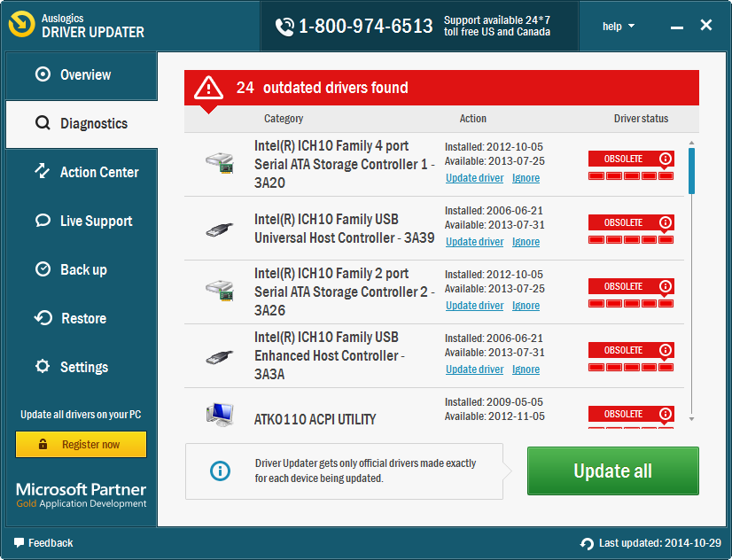Click Update driver for USB Enhanced Host Controller 3A3A
This screenshot has width=732, height=560.
[x=474, y=369]
